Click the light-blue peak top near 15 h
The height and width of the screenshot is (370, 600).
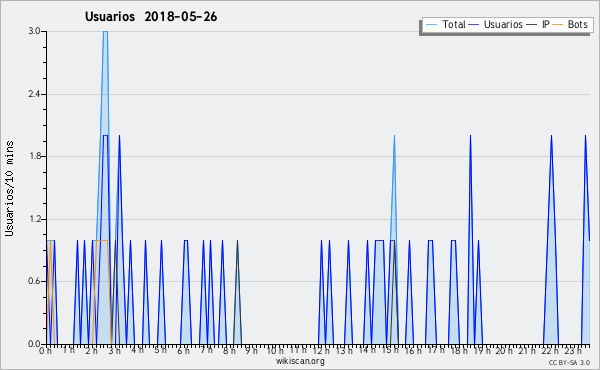tap(394, 137)
